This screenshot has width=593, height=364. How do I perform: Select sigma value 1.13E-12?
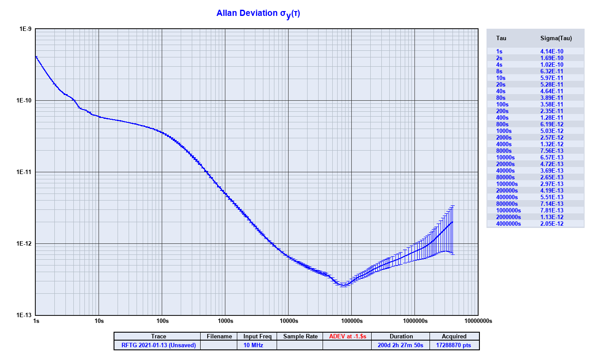click(x=552, y=217)
